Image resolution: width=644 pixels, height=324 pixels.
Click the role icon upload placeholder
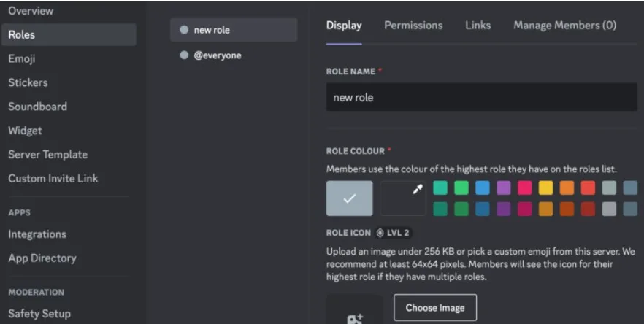pos(354,310)
